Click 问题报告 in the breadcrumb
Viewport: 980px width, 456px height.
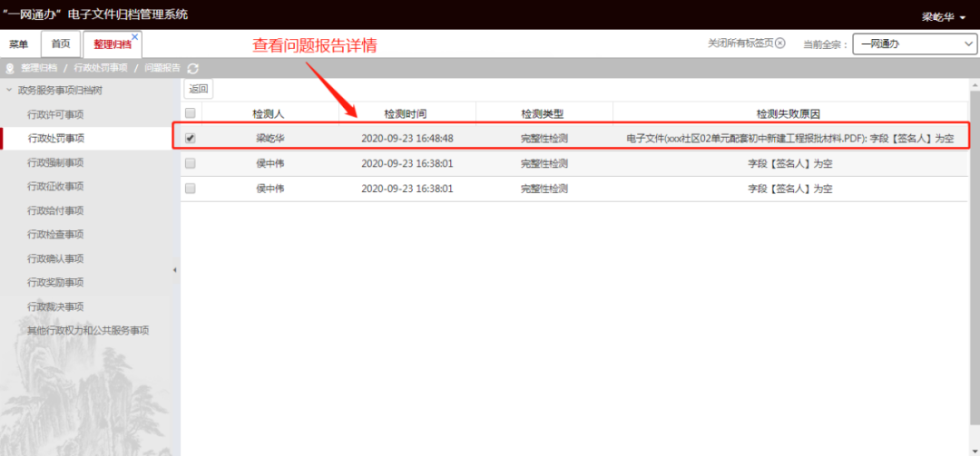tap(162, 68)
